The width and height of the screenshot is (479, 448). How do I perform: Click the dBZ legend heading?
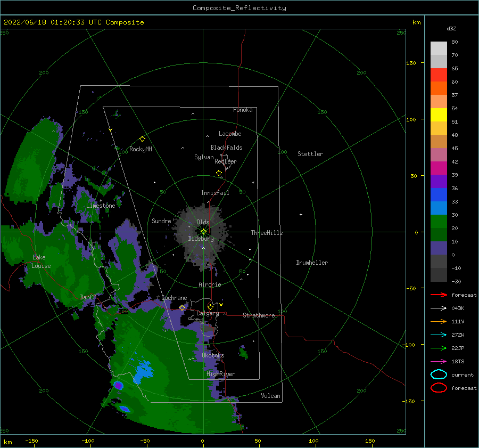click(451, 28)
